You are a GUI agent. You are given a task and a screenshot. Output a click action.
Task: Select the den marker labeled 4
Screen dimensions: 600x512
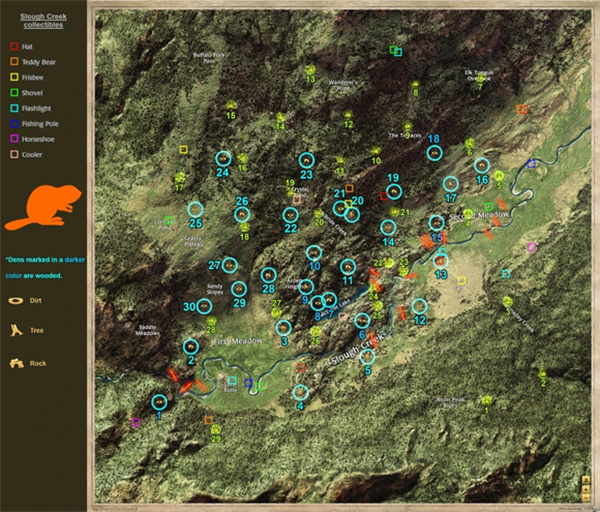[300, 392]
